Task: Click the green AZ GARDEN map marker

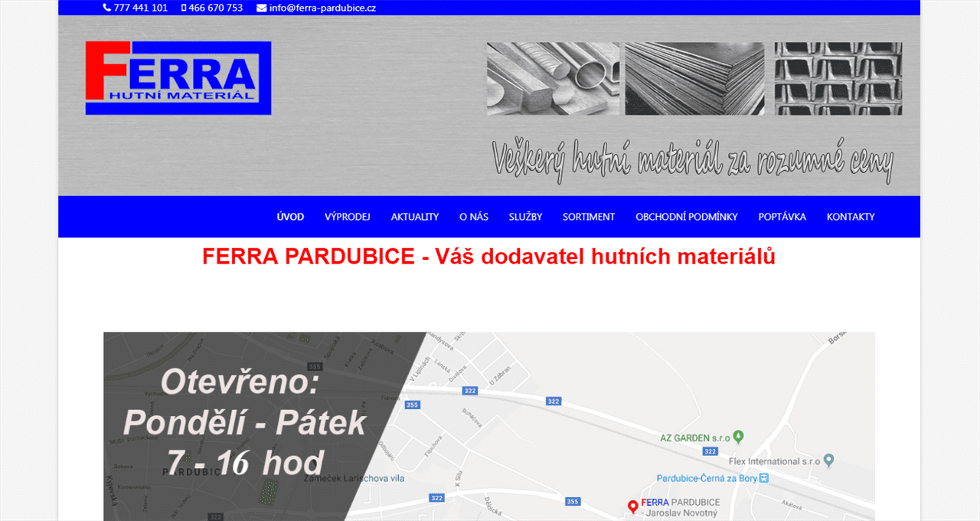Action: (738, 437)
